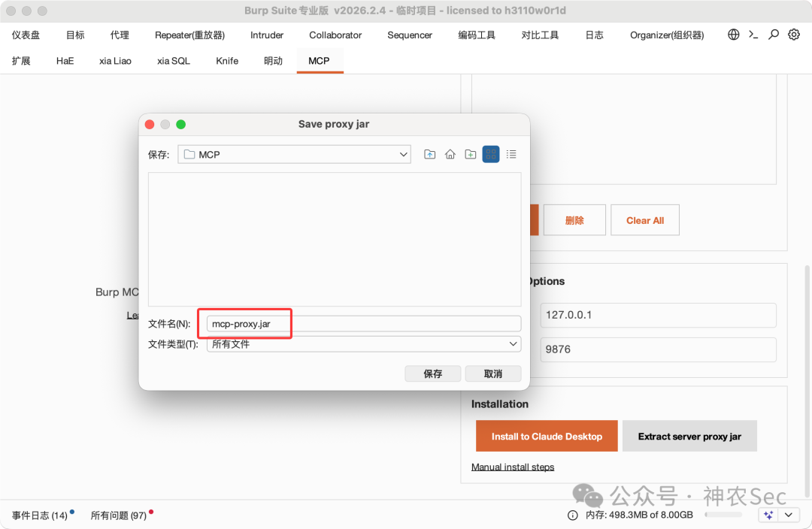Switch dialog to grid icon view
Screen dimensions: 812x529
pyautogui.click(x=491, y=154)
